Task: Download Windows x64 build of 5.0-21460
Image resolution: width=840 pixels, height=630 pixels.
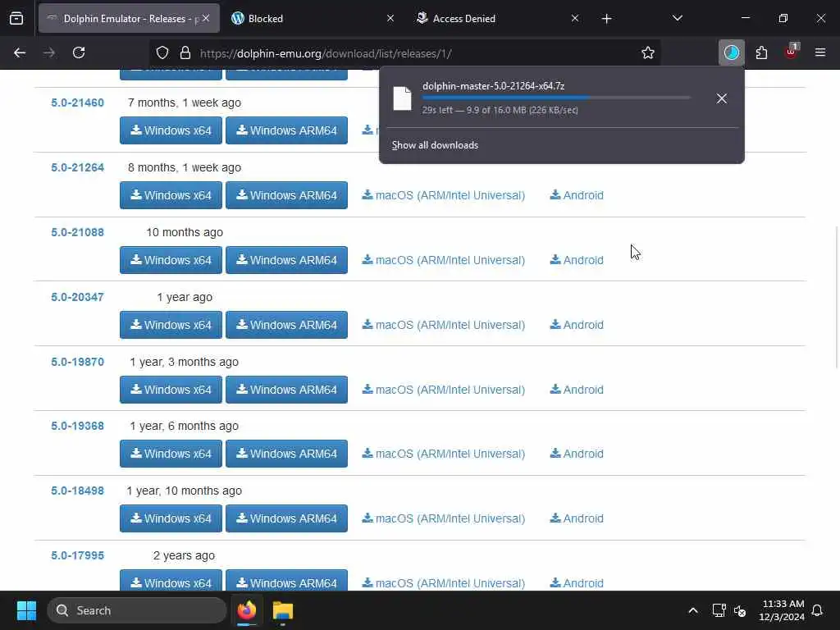Action: pos(171,130)
